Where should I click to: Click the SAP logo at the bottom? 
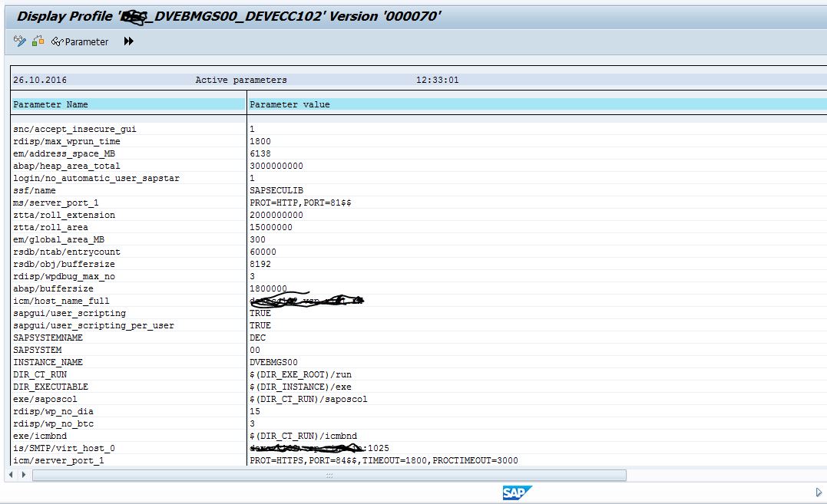click(x=516, y=493)
